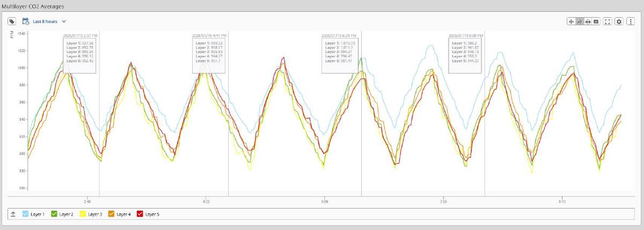This screenshot has width=644, height=230.
Task: Click the Last 8 hours range text
Action: click(45, 21)
